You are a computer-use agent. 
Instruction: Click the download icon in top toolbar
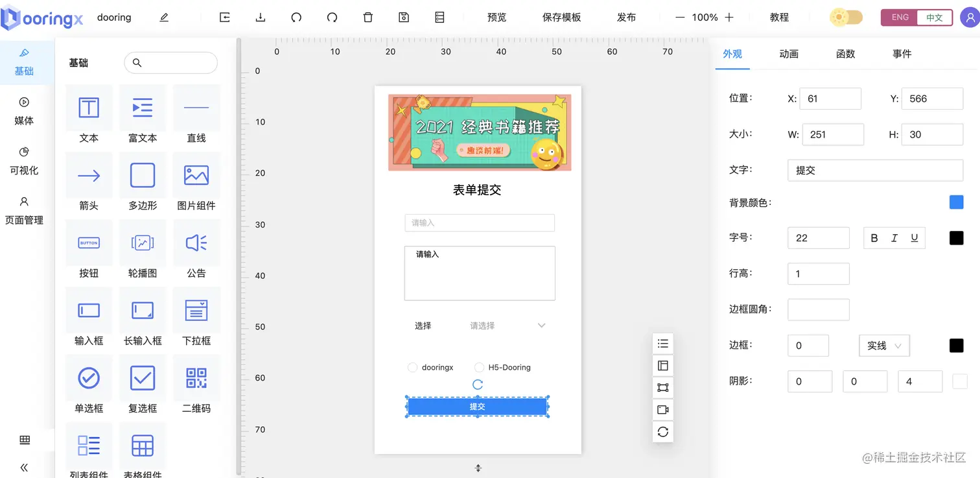point(261,18)
